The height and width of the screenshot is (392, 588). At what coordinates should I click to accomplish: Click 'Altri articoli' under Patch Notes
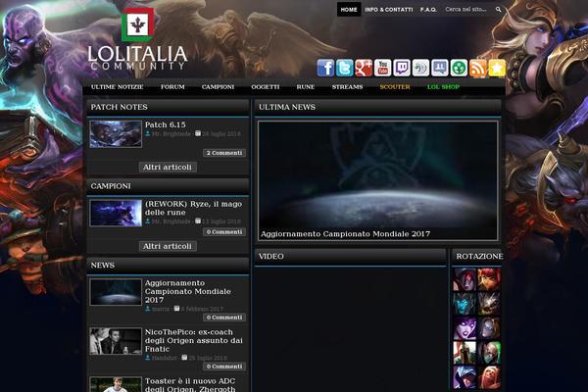pos(168,167)
